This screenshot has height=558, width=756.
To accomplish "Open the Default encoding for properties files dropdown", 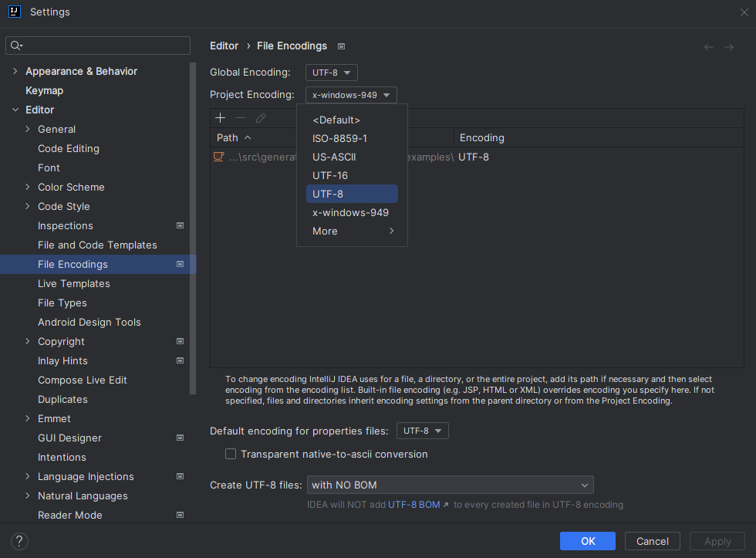I will pos(422,431).
